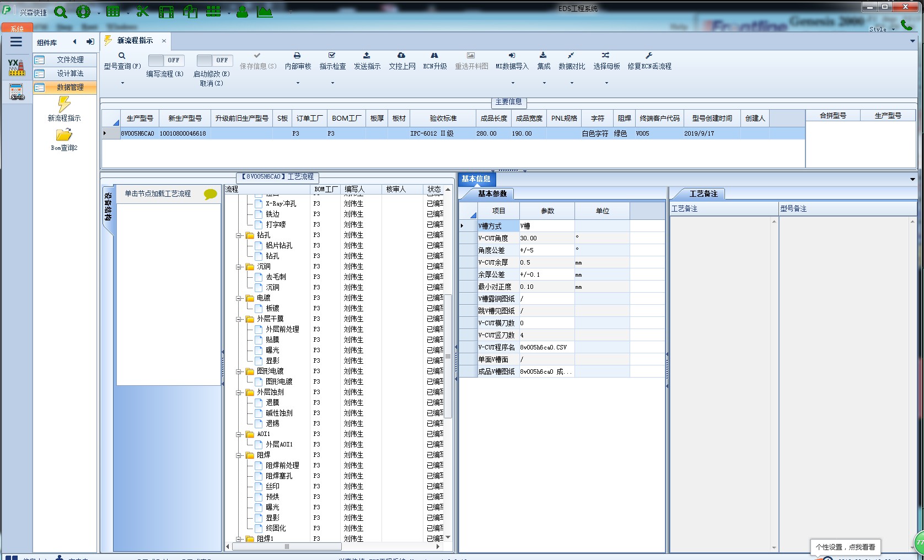The image size is (924, 560).
Task: Click the green tile grid icon
Action: pos(213,12)
